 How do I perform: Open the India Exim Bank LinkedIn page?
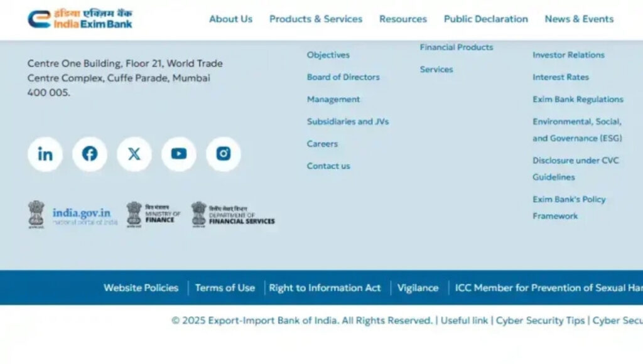[45, 154]
